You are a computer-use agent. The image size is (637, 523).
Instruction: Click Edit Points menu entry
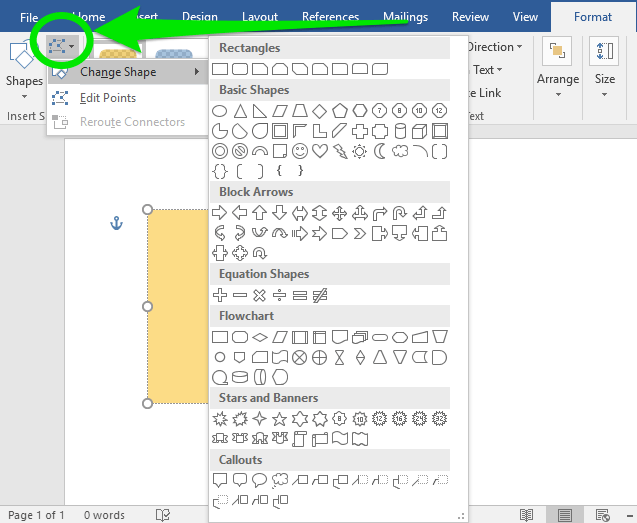coord(108,98)
